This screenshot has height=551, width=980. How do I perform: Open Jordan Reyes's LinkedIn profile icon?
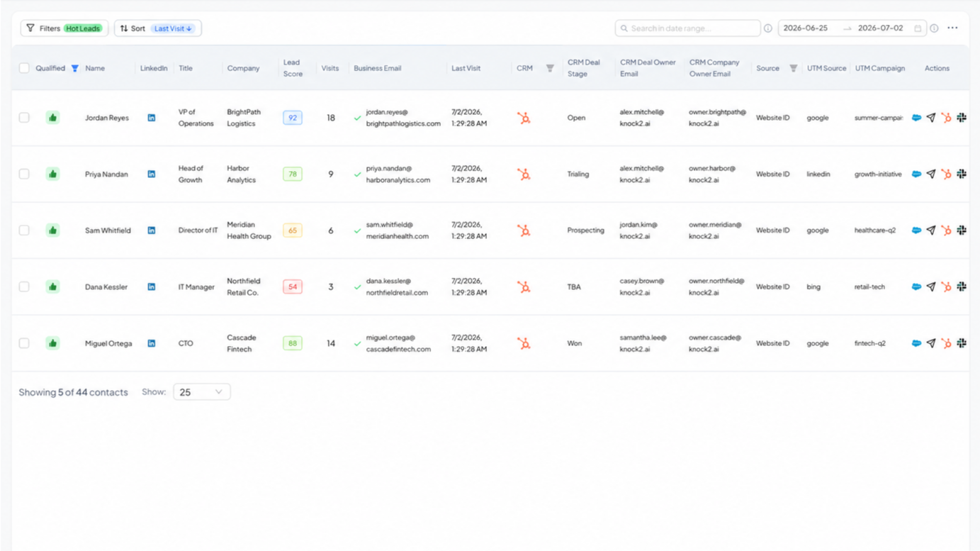[x=152, y=118]
